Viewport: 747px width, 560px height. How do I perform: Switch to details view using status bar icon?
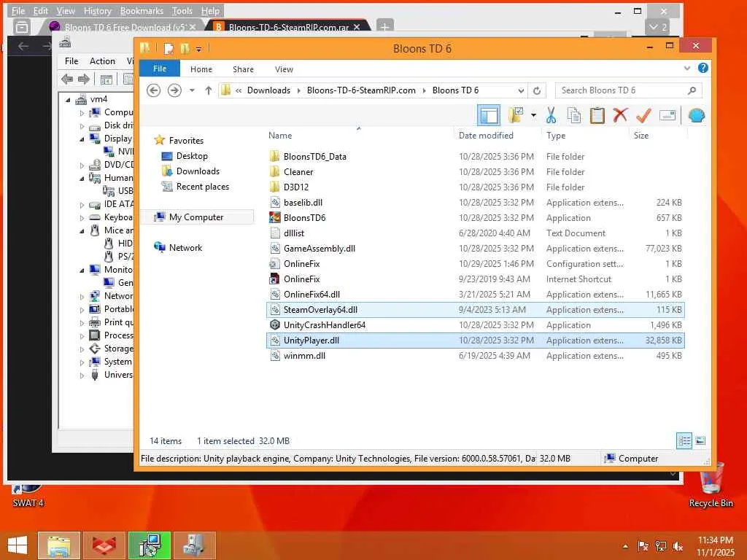(684, 440)
